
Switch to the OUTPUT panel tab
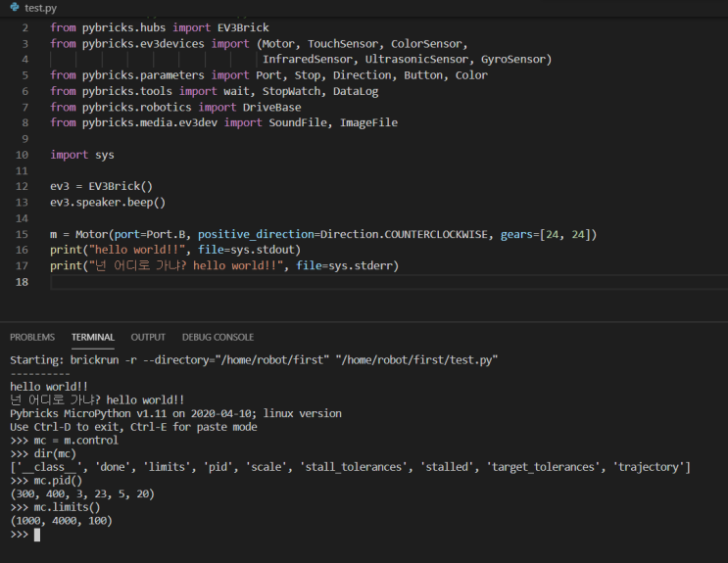[x=148, y=337]
